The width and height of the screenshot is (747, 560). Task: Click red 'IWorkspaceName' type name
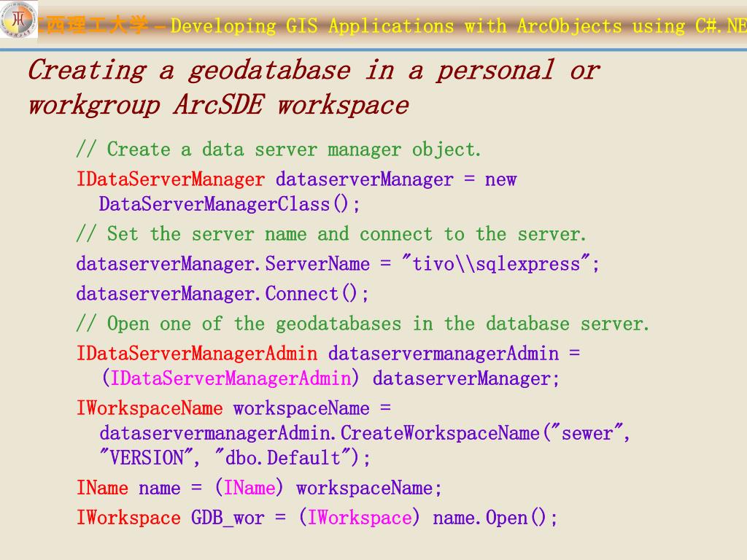[x=150, y=408]
